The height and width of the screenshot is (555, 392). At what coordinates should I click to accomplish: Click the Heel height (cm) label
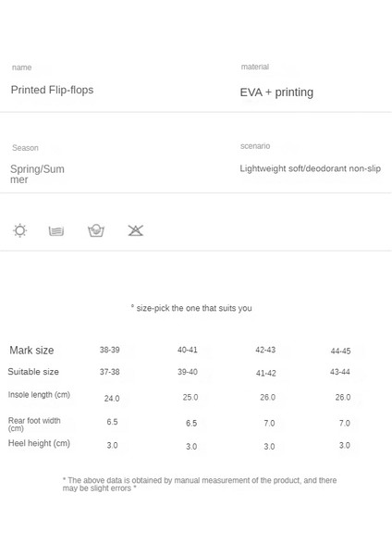39,443
